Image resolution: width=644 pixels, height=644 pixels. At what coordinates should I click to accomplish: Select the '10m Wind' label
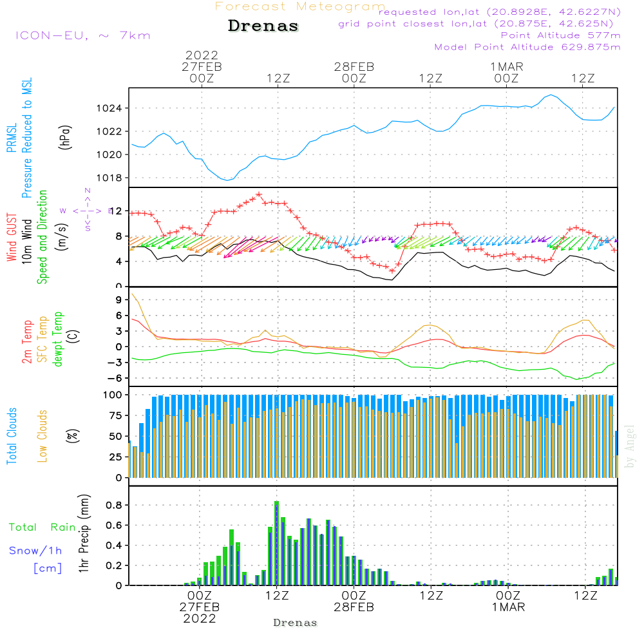click(x=26, y=241)
